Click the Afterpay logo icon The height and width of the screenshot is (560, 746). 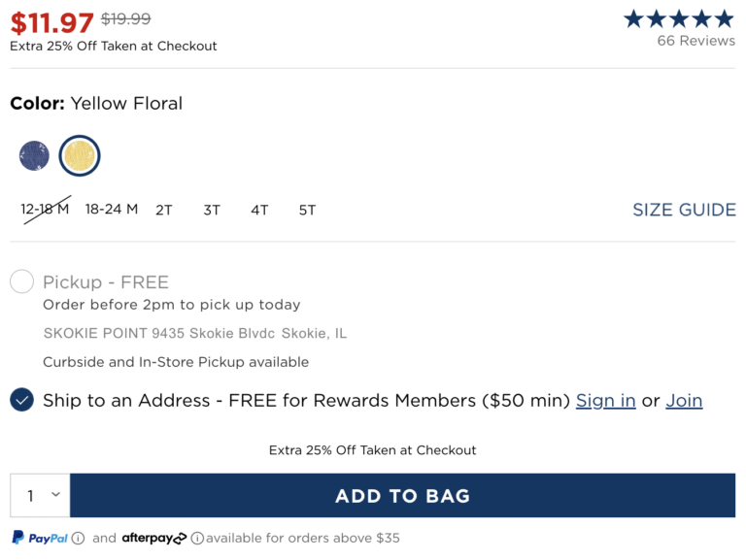point(153,538)
